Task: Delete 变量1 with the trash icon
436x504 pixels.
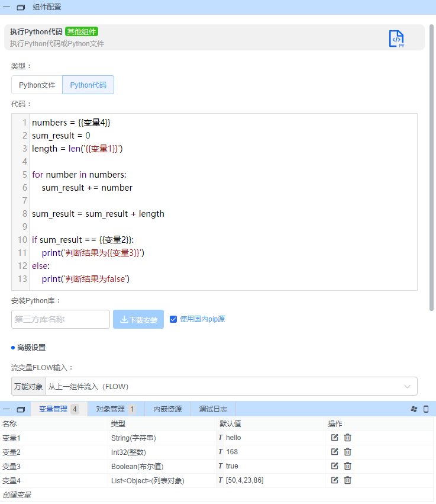Action: 348,438
